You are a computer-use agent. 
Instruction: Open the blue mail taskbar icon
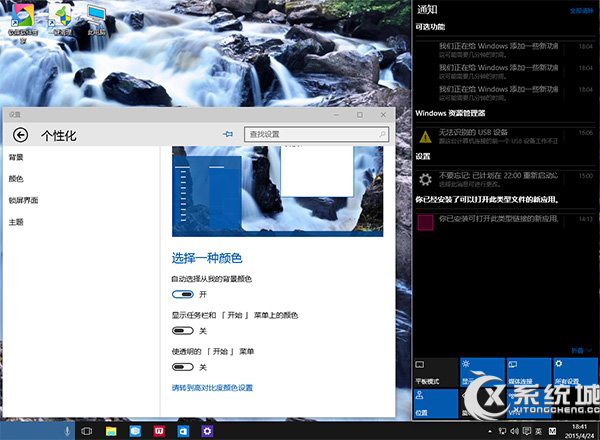pos(183,431)
